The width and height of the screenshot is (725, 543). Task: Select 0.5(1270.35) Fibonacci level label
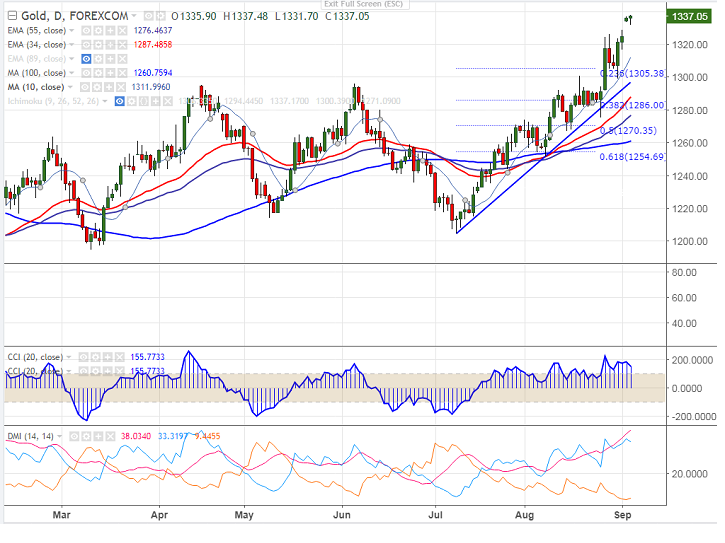point(628,131)
